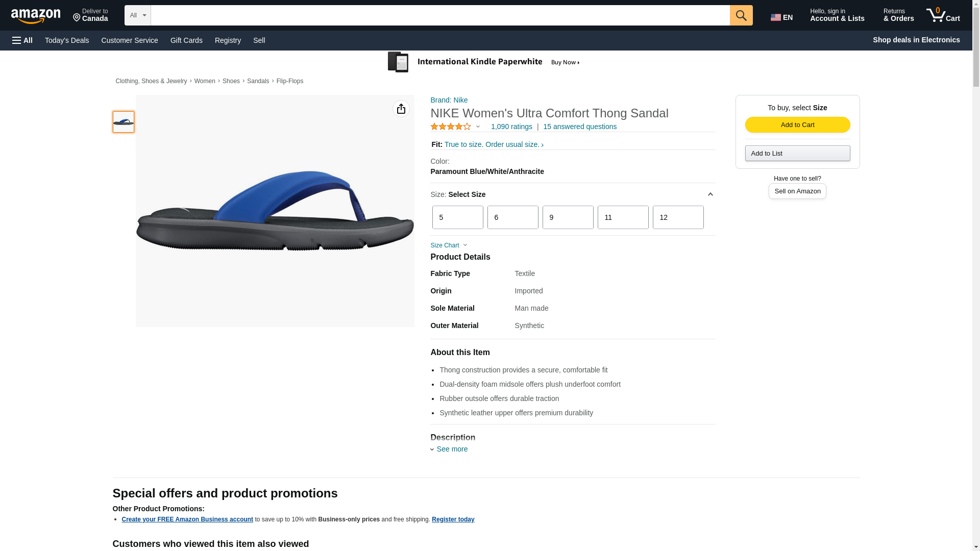Select size 12

(678, 217)
